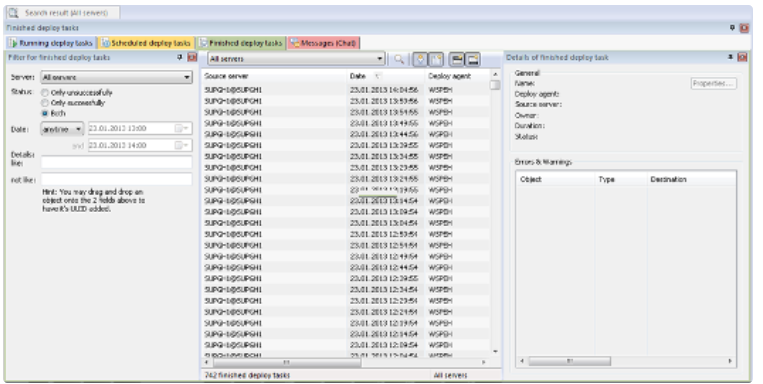Switch to the Messages (Chat) tab
Image resolution: width=763 pixels, height=384 pixels.
click(x=324, y=43)
